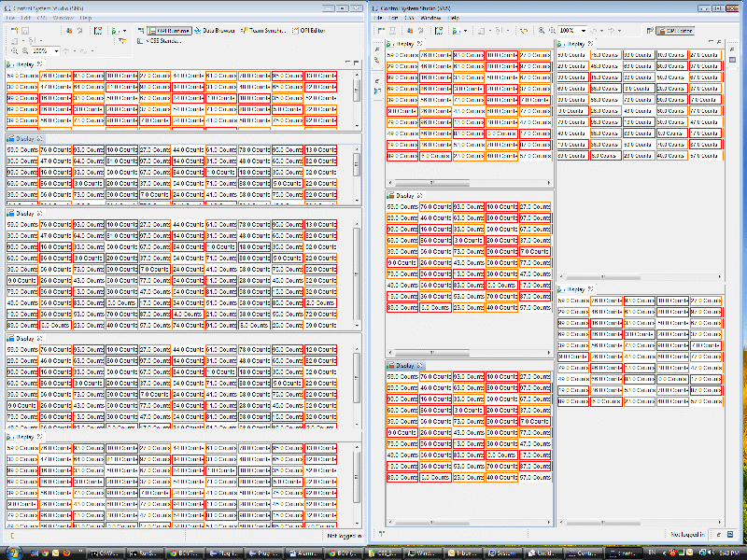This screenshot has width=747, height=560.
Task: Click zoom in icon in left window toolbar
Action: click(x=13, y=50)
